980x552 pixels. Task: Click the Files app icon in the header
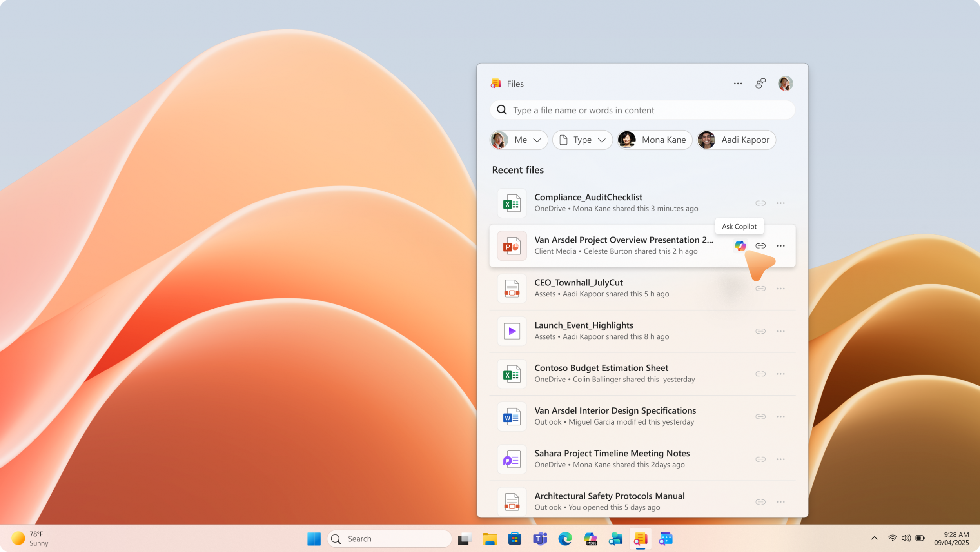[495, 83]
